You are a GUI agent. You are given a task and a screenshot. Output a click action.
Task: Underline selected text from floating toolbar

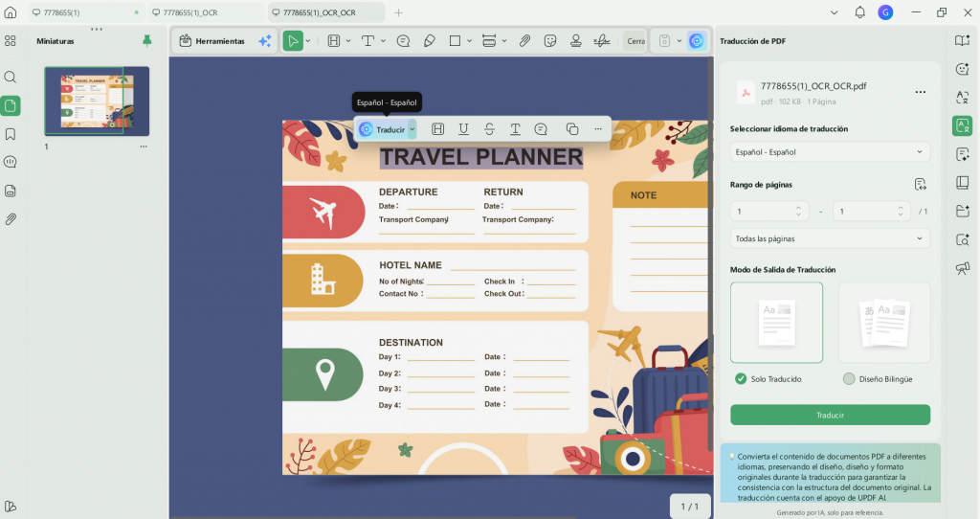coord(463,129)
